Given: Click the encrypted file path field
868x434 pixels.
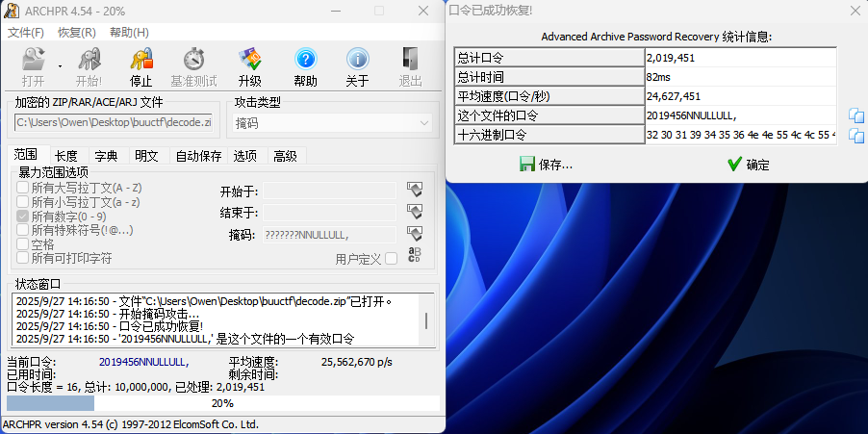Looking at the screenshot, I should (x=114, y=122).
